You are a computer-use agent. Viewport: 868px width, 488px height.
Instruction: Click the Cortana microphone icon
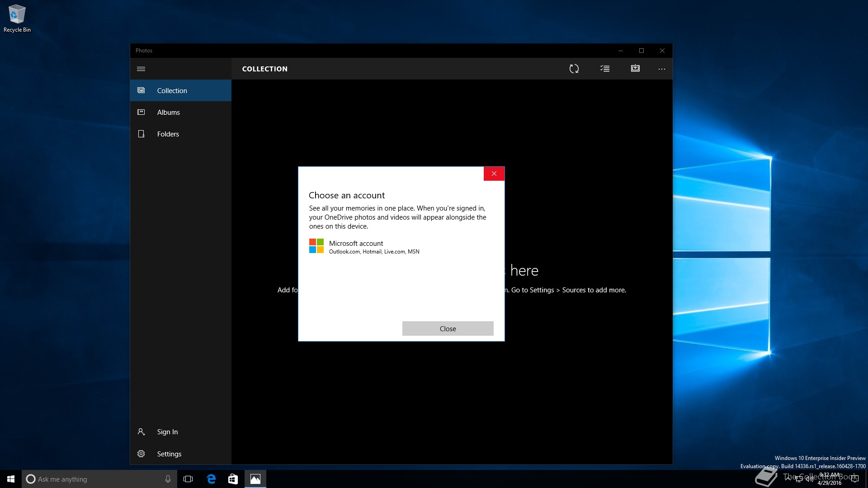tap(168, 479)
